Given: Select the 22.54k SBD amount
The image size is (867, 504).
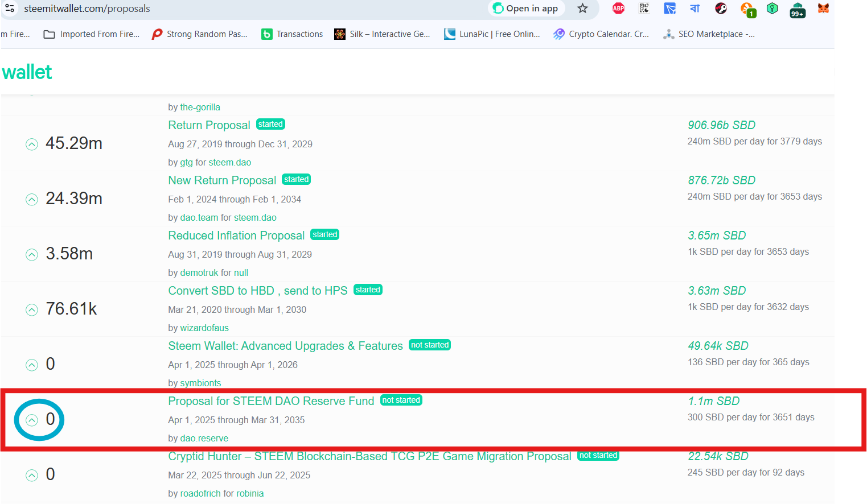Looking at the screenshot, I should pyautogui.click(x=718, y=456).
